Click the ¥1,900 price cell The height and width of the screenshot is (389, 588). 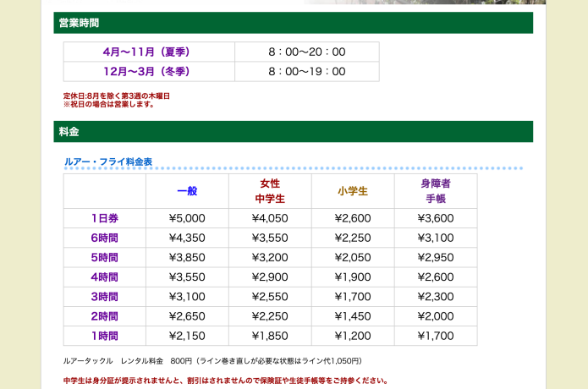(x=353, y=277)
